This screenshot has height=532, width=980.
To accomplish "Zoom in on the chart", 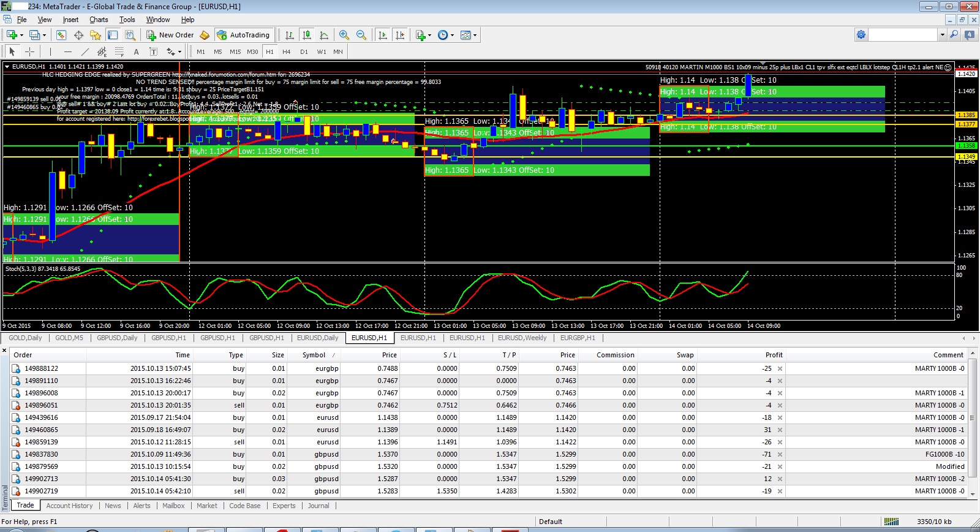I will click(344, 35).
